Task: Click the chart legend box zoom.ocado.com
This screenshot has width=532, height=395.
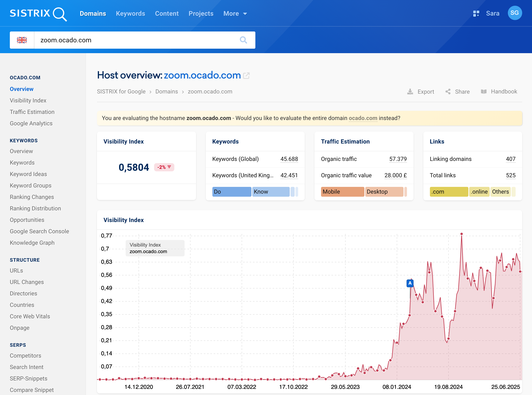Action: 155,248
